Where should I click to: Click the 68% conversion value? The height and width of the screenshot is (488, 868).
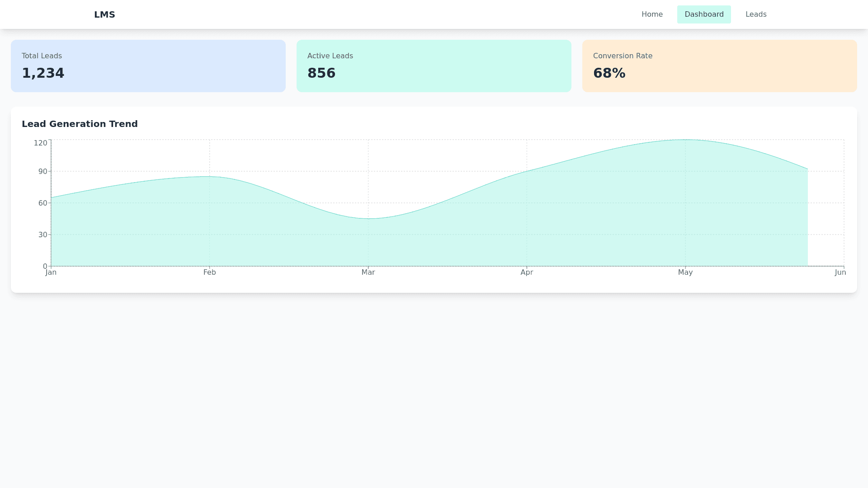(x=609, y=73)
